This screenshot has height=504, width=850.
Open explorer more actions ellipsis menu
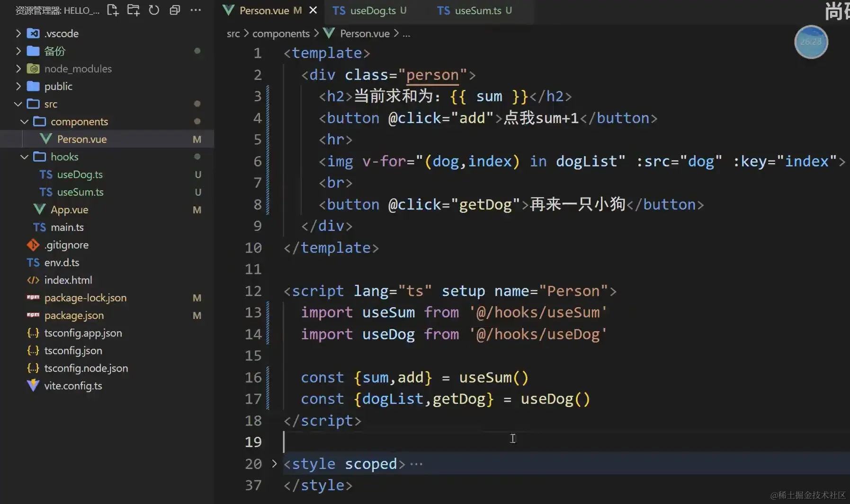(196, 10)
